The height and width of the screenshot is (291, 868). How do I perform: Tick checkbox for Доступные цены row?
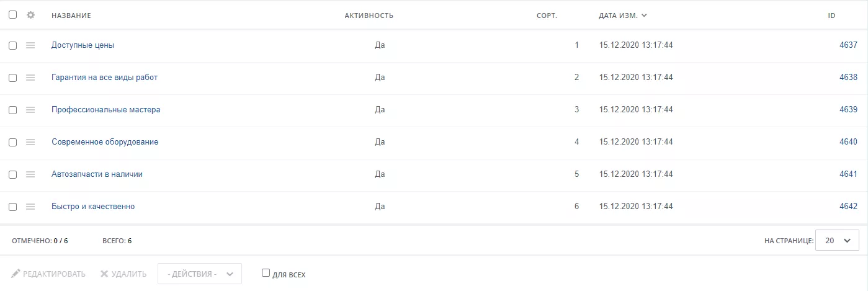pos(12,45)
